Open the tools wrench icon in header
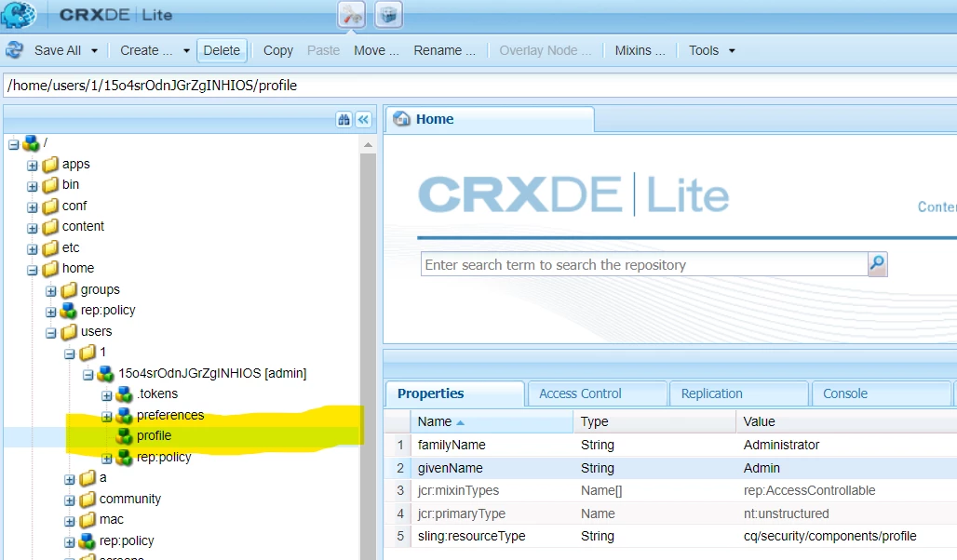957x560 pixels. pyautogui.click(x=352, y=15)
